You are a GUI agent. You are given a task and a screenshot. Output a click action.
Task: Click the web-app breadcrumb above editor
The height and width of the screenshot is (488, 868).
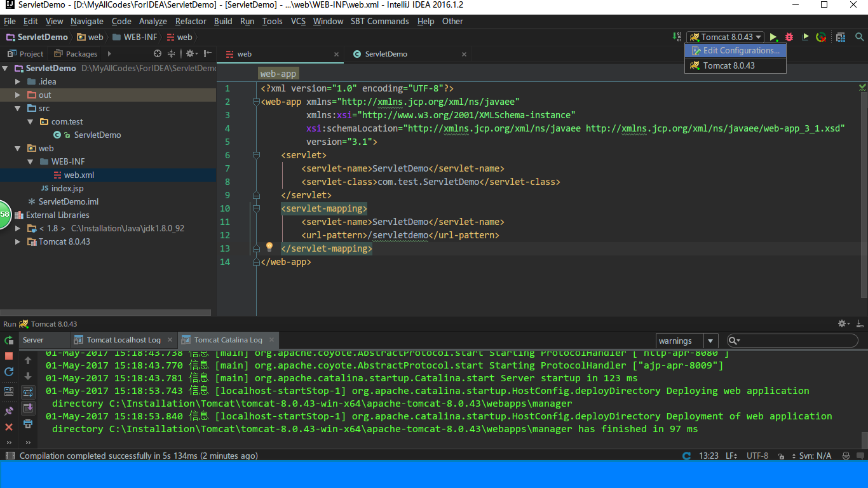278,74
